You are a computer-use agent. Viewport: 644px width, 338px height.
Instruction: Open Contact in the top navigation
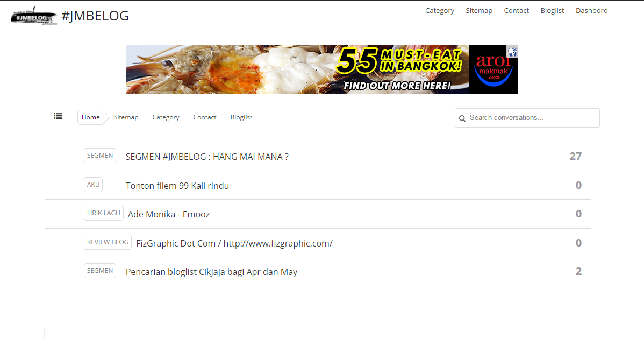click(x=516, y=11)
